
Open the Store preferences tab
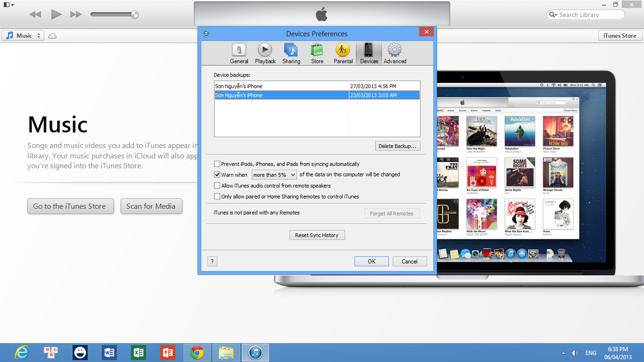pos(317,53)
